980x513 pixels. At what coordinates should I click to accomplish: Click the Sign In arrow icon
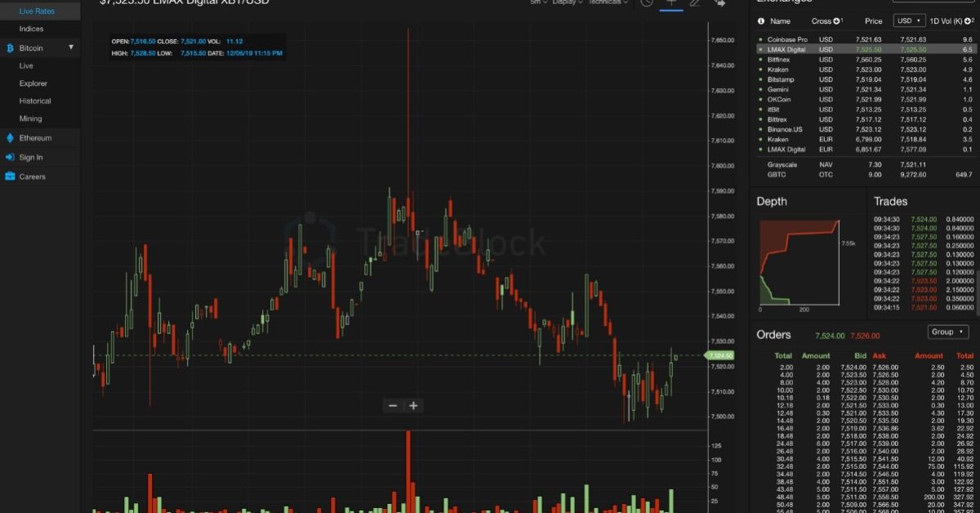(x=10, y=158)
